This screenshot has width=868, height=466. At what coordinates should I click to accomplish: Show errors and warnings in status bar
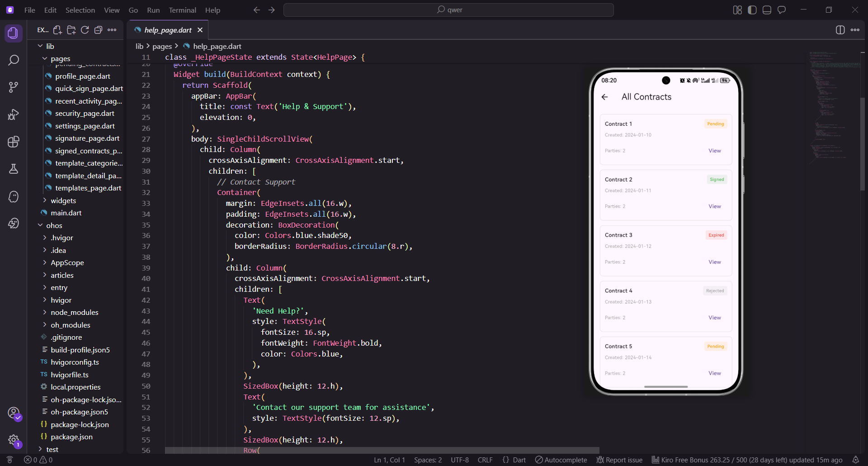[x=38, y=460]
